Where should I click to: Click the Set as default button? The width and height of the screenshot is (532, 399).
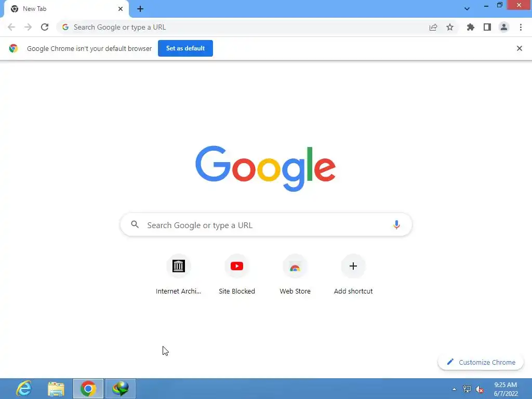coord(185,48)
